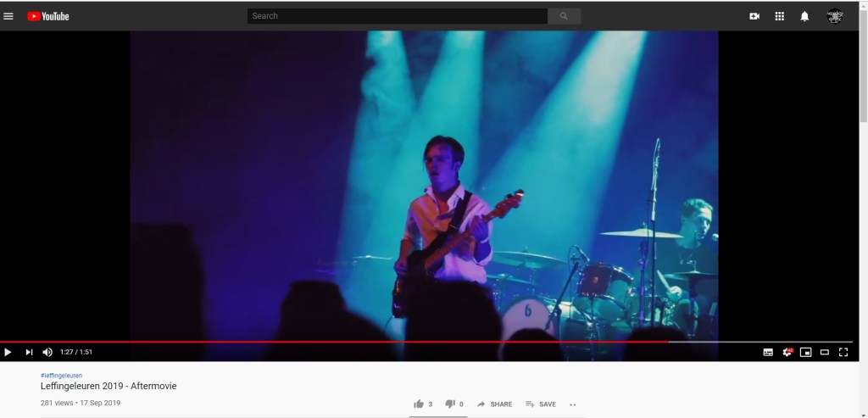Skip to the next video

coord(29,352)
